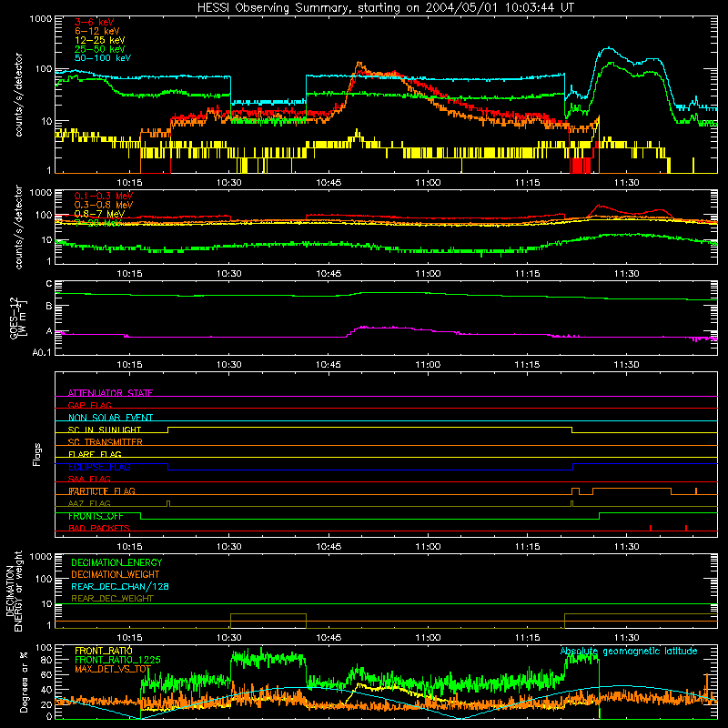Click the GOES-12 axis label
Image resolution: width=728 pixels, height=728 pixels.
pyautogui.click(x=18, y=318)
